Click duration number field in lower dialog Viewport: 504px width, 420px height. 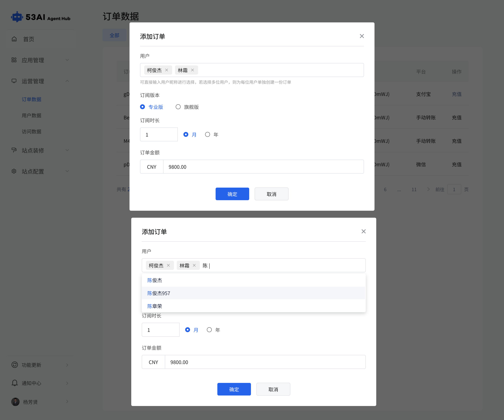click(160, 330)
